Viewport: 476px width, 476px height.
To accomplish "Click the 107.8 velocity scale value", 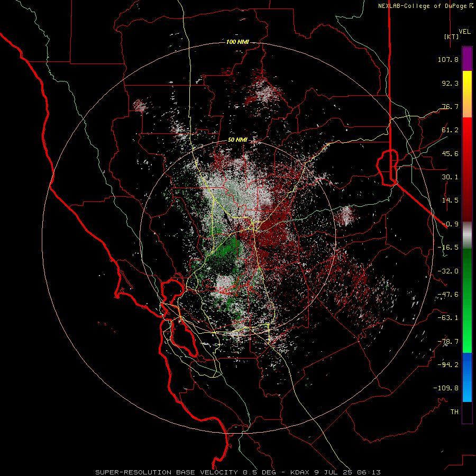I will tap(448, 59).
